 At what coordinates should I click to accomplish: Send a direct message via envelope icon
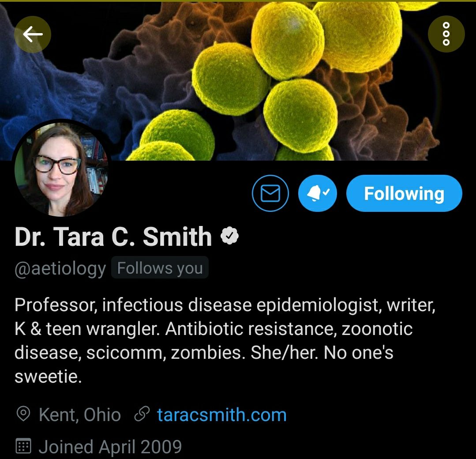pyautogui.click(x=270, y=193)
